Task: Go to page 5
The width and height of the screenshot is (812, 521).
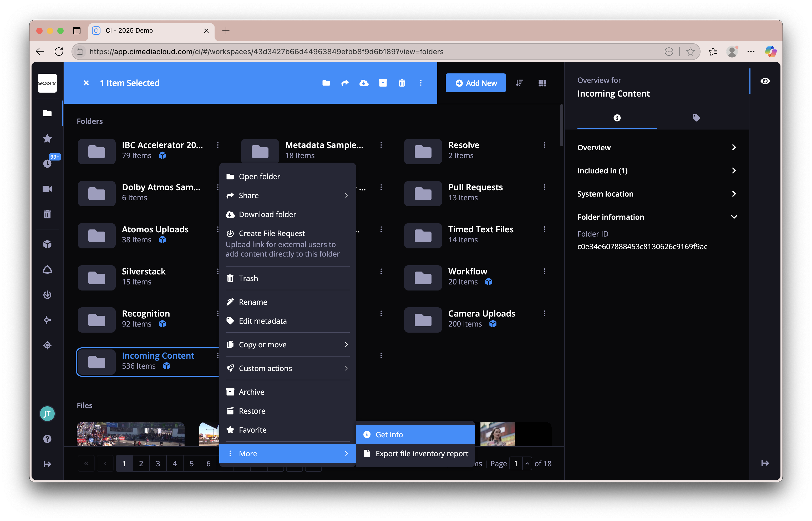Action: [x=191, y=464]
